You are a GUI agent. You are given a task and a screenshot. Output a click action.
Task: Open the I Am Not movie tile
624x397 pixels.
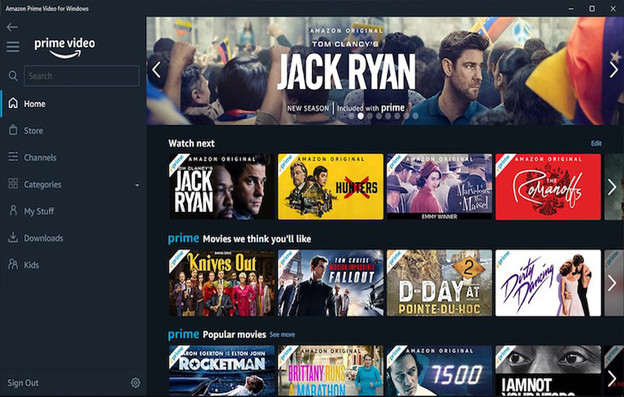click(548, 371)
